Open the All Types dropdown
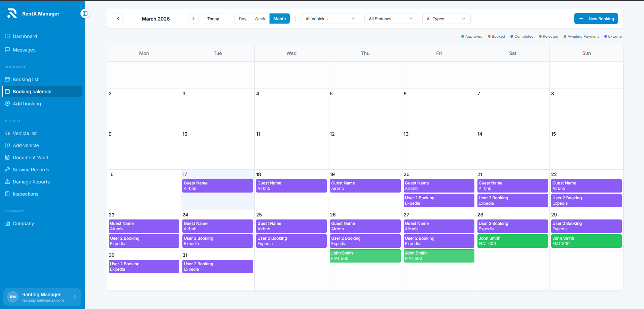The height and width of the screenshot is (309, 644). pos(446,19)
